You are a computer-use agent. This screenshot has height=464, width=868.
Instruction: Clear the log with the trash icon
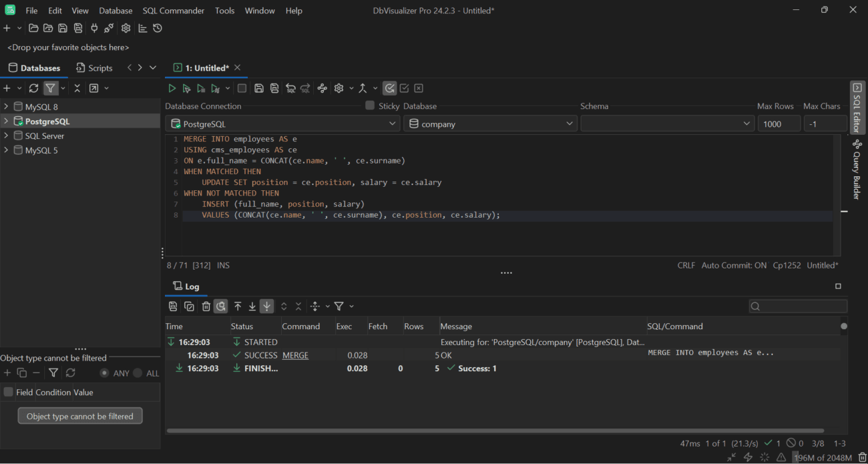pyautogui.click(x=205, y=306)
